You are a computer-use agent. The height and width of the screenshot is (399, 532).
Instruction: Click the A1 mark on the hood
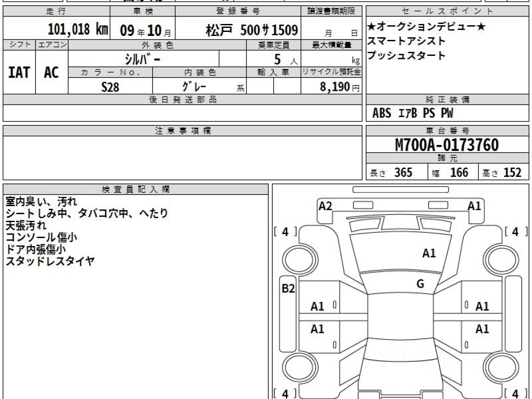429,253
